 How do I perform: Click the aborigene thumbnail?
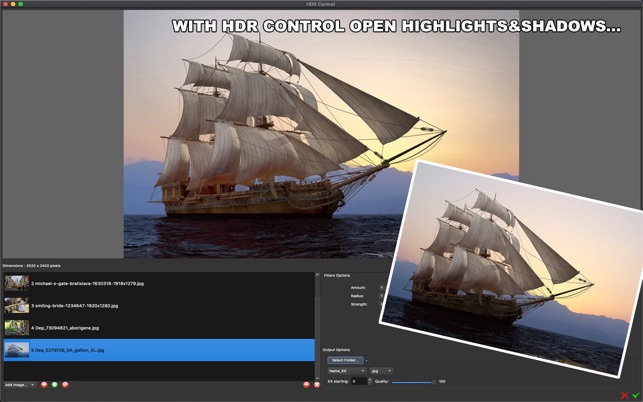17,328
